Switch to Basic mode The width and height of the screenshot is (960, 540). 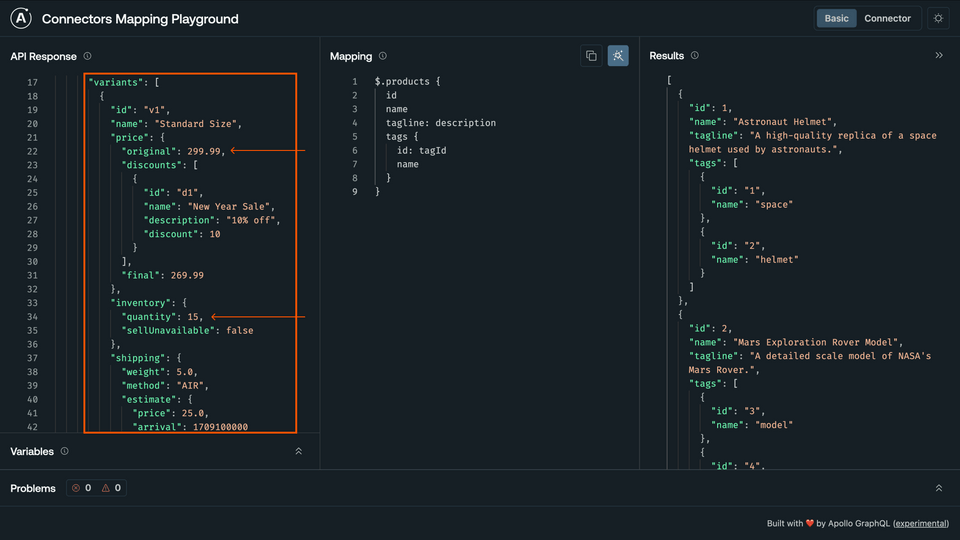point(836,18)
